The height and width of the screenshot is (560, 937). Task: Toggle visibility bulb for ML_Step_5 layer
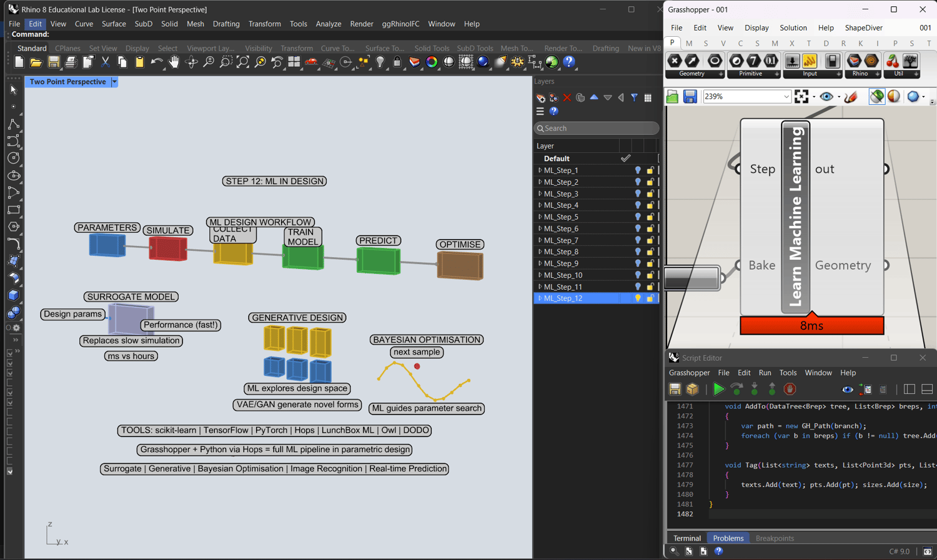[638, 217]
